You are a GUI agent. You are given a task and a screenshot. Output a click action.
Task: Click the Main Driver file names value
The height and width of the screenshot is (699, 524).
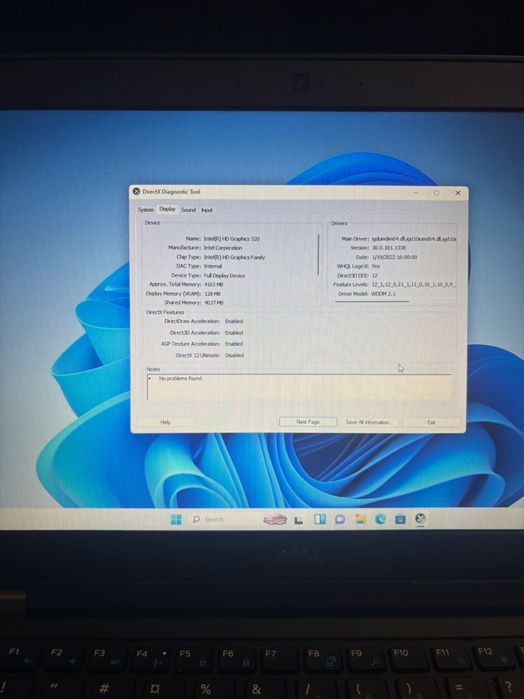pos(414,239)
